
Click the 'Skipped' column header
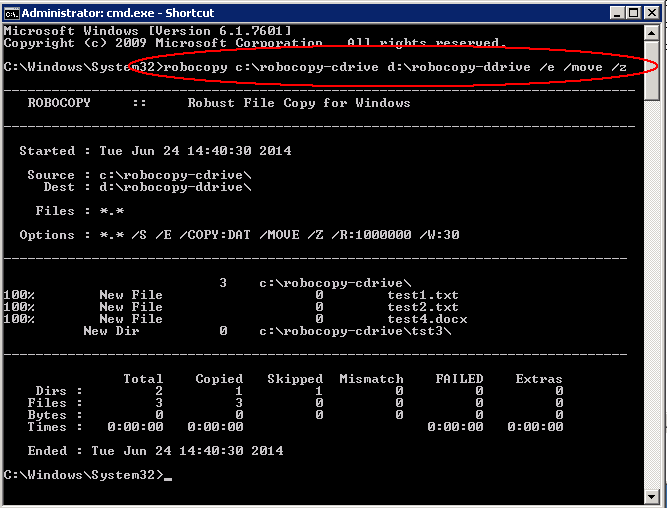point(295,379)
